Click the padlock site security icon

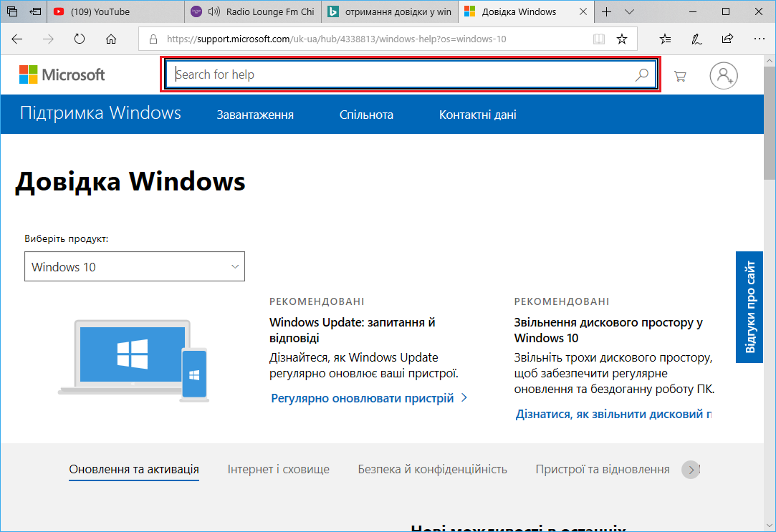coord(153,39)
